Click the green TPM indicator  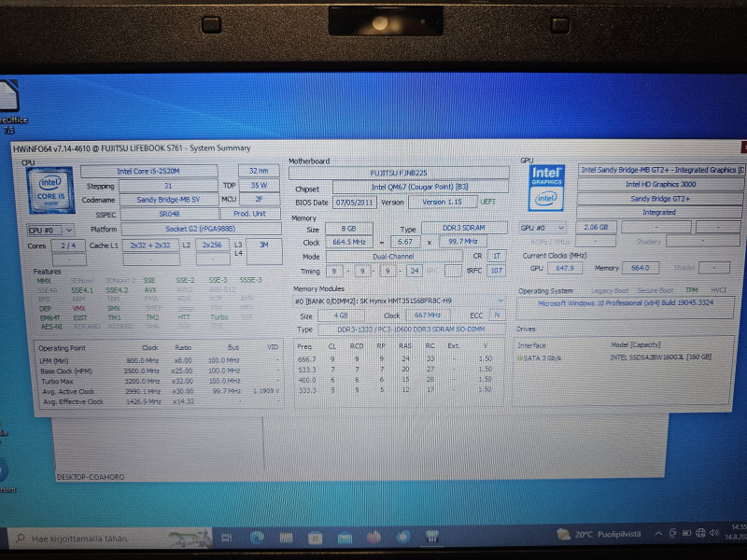(x=691, y=290)
